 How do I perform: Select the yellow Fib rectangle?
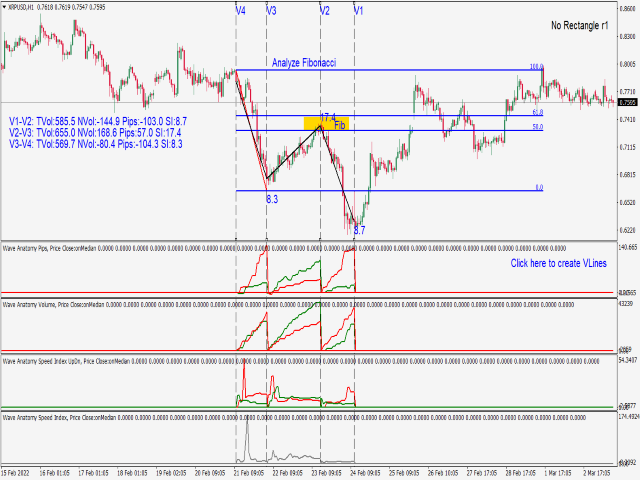(x=326, y=124)
